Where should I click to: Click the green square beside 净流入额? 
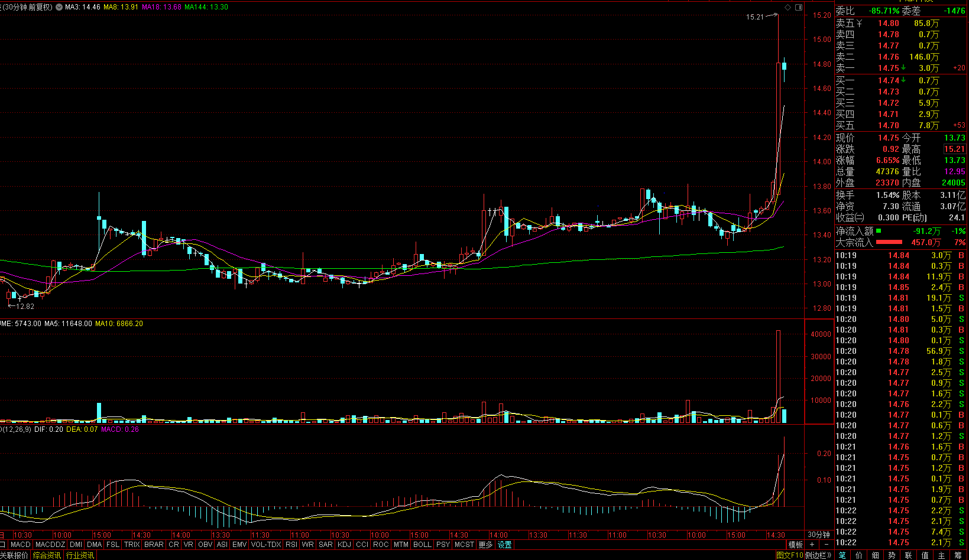(879, 231)
